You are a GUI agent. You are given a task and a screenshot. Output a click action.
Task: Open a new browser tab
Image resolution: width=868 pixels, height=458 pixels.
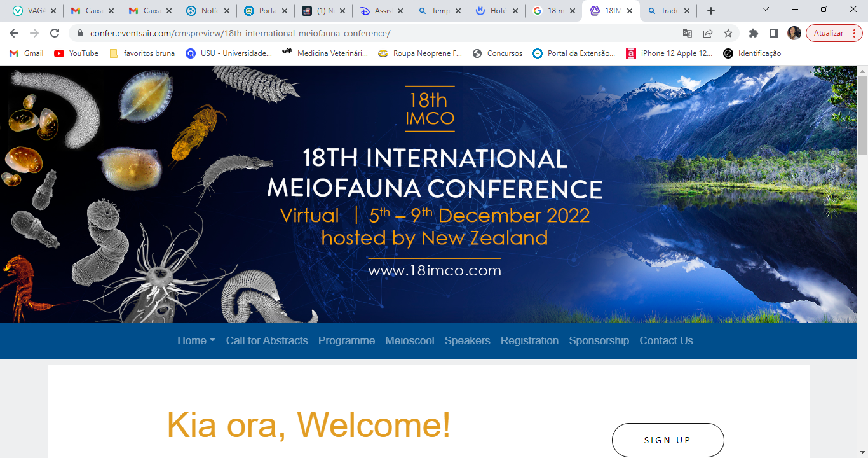coord(711,11)
